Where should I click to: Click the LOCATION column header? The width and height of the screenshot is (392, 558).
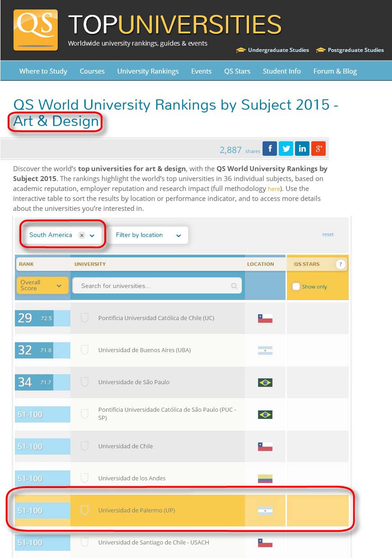pos(260,264)
